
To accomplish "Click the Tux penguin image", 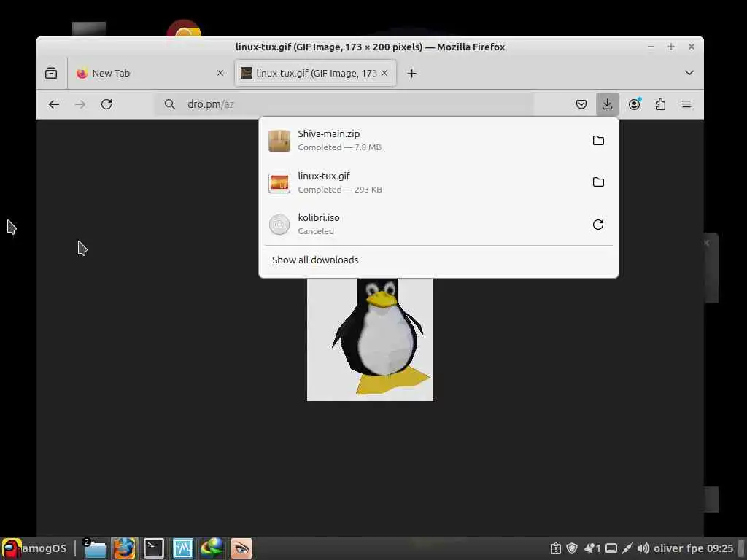I will [x=370, y=340].
